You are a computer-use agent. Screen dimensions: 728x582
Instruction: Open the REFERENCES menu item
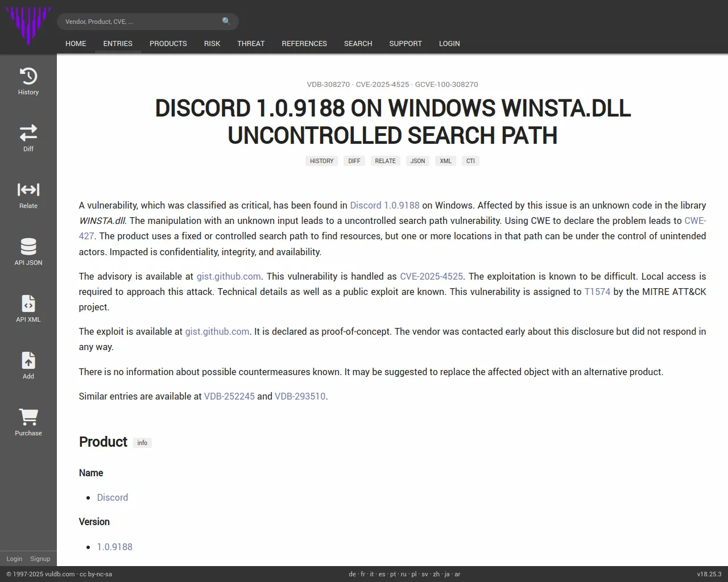(304, 43)
